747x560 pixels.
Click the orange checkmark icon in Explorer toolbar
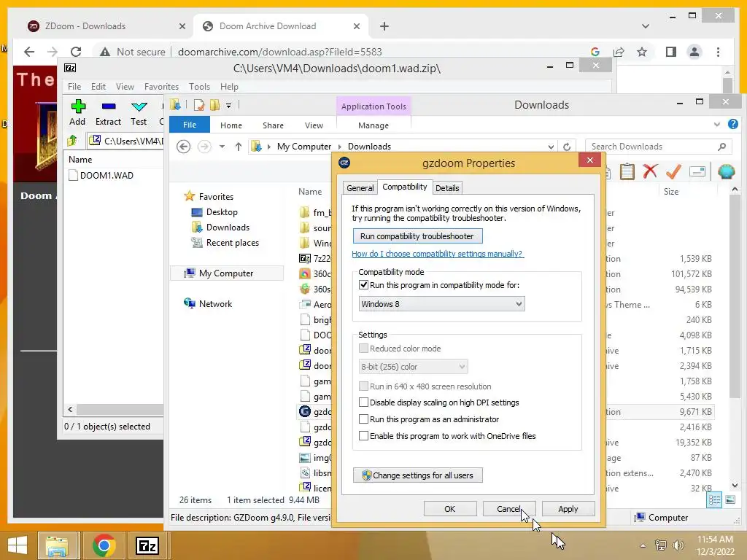[x=673, y=171]
